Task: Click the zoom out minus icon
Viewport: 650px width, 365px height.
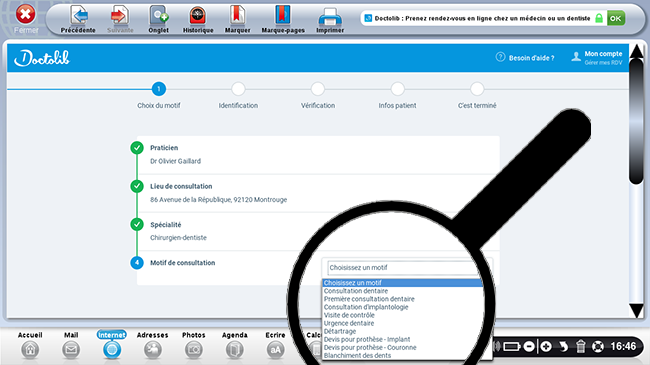Action: [x=529, y=346]
